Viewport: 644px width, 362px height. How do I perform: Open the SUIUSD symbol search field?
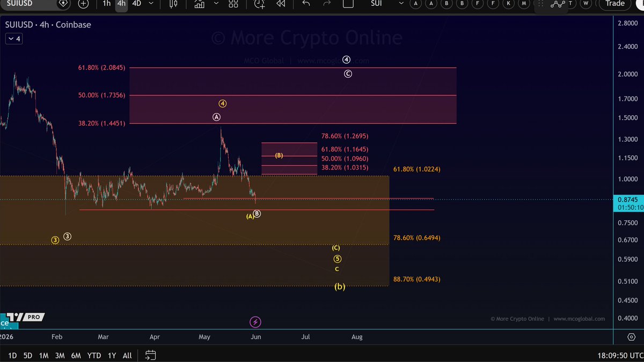click(27, 4)
